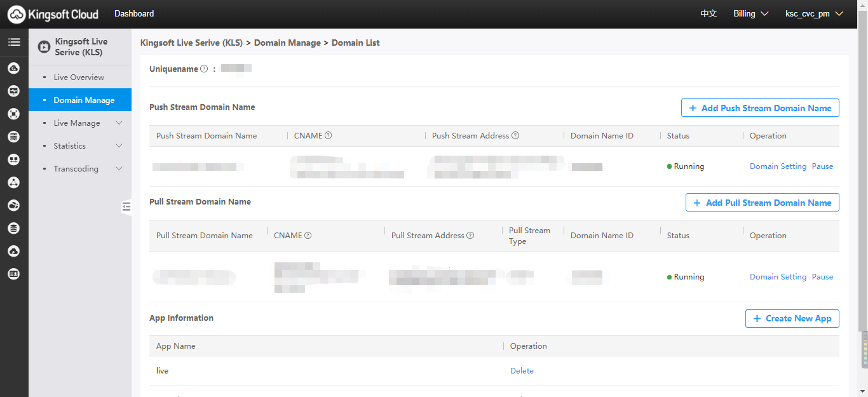This screenshot has height=397, width=868.
Task: Delete the app named live
Action: tap(522, 371)
